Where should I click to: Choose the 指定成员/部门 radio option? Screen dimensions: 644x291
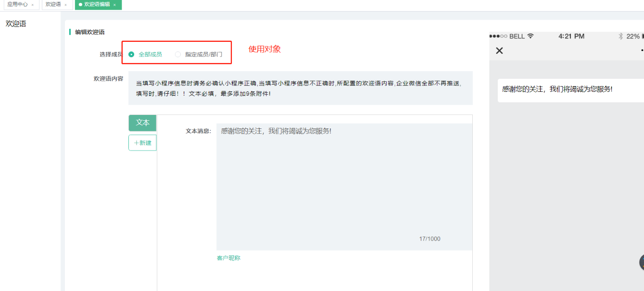pyautogui.click(x=178, y=54)
